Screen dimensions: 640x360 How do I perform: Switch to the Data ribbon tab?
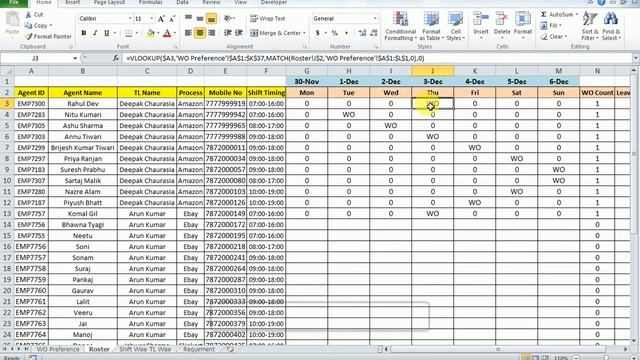pos(182,3)
